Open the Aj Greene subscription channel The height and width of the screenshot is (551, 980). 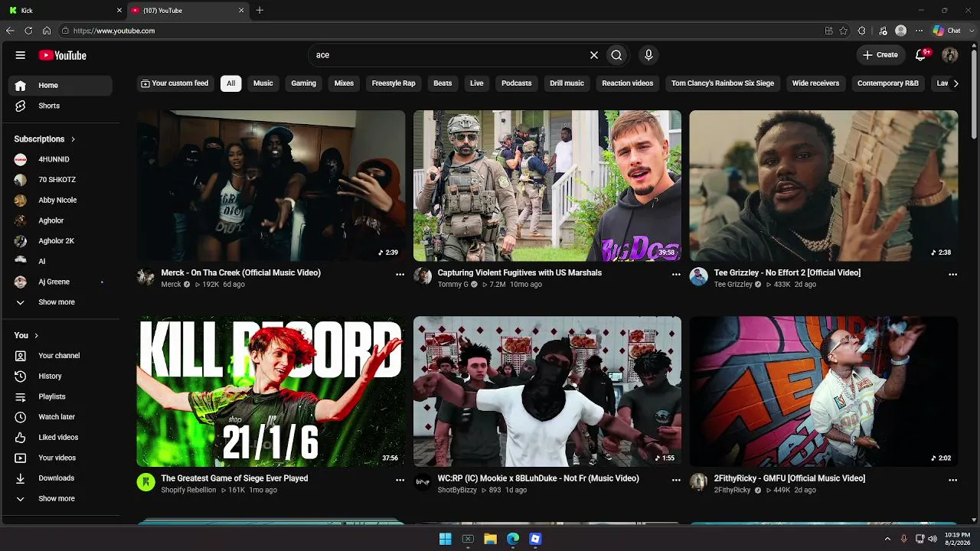tap(61, 282)
